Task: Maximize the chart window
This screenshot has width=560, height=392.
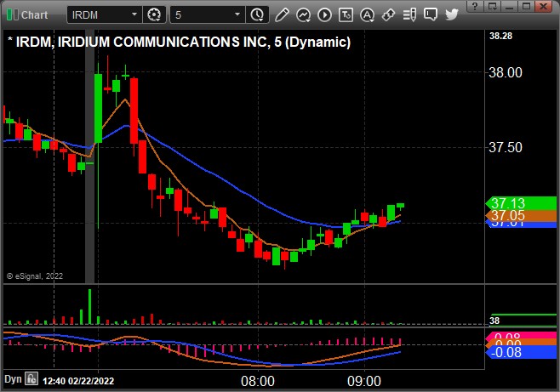Action: coord(527,6)
